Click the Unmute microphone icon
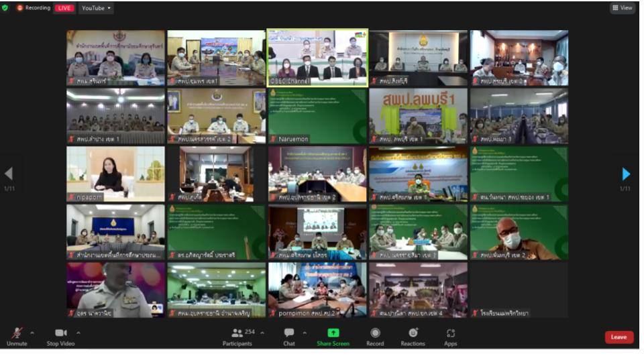 point(17,333)
